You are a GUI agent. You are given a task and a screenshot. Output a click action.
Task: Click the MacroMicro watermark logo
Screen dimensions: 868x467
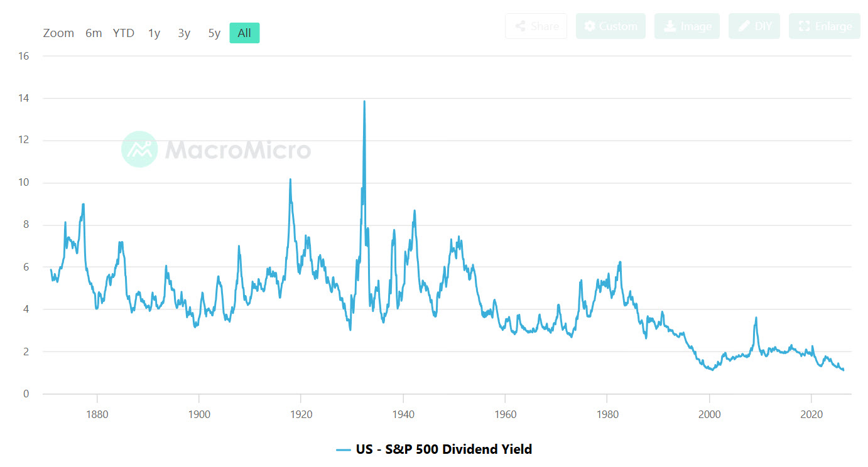[139, 149]
